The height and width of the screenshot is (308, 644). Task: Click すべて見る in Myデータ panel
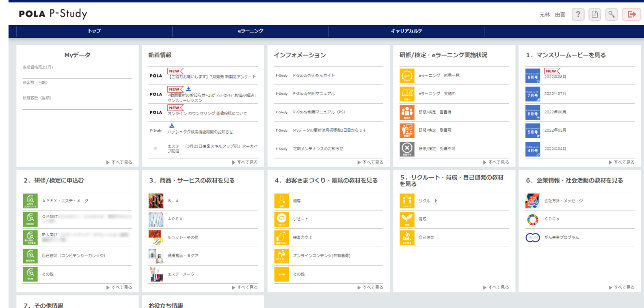pos(119,162)
